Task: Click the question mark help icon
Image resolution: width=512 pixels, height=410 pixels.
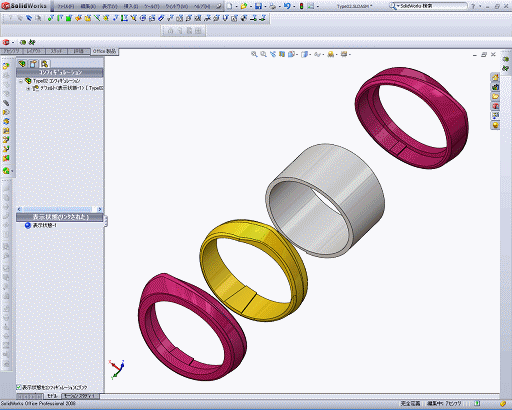Action: (473, 6)
